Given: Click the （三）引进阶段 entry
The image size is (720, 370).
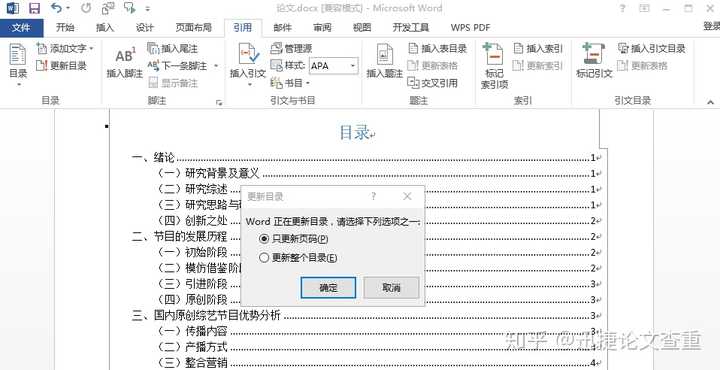Looking at the screenshot, I should 378,284.
